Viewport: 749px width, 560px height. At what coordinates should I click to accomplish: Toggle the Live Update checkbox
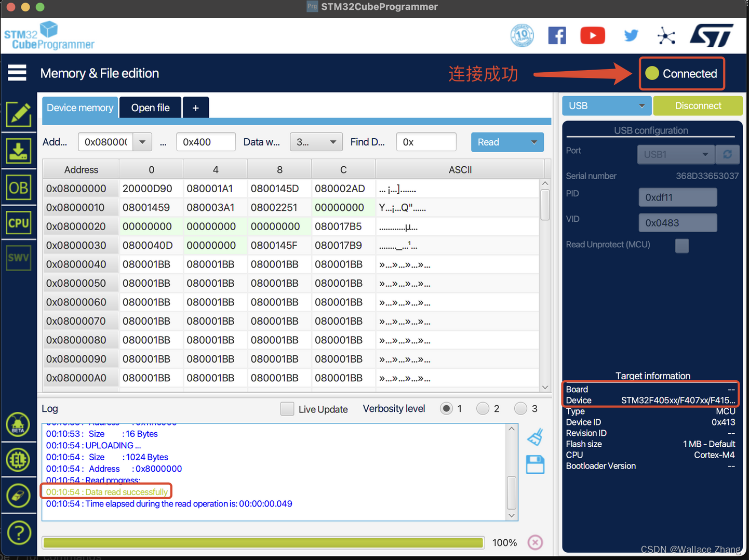[x=287, y=409]
